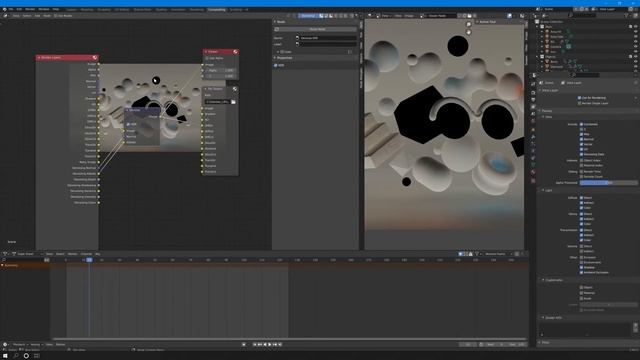Click the play animation button
640x360 pixels.
[x=269, y=344]
